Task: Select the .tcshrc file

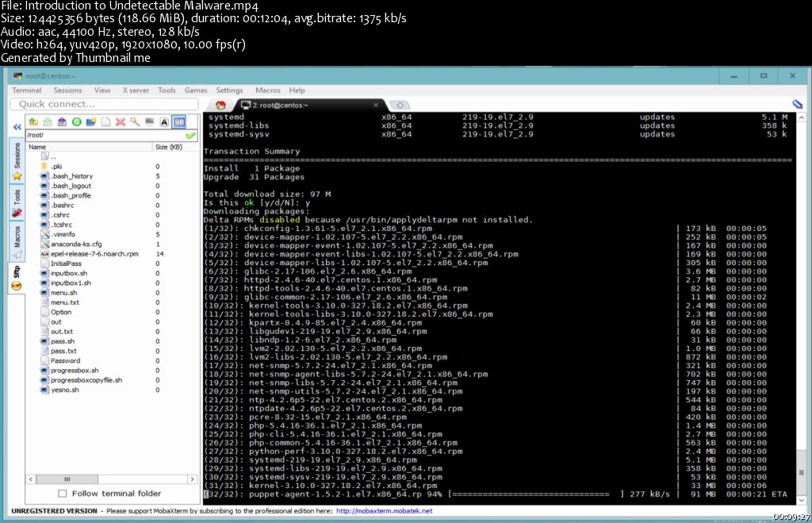Action: coord(56,225)
